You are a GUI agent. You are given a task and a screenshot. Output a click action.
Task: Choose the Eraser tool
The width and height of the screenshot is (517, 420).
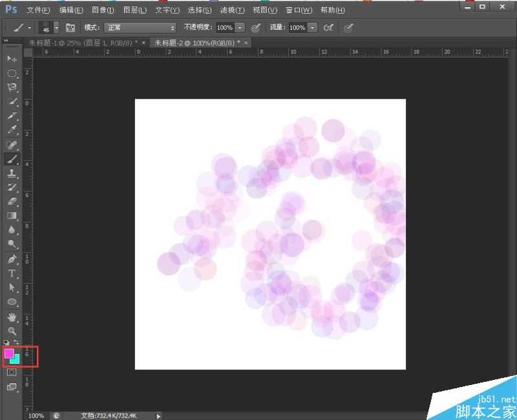[12, 202]
